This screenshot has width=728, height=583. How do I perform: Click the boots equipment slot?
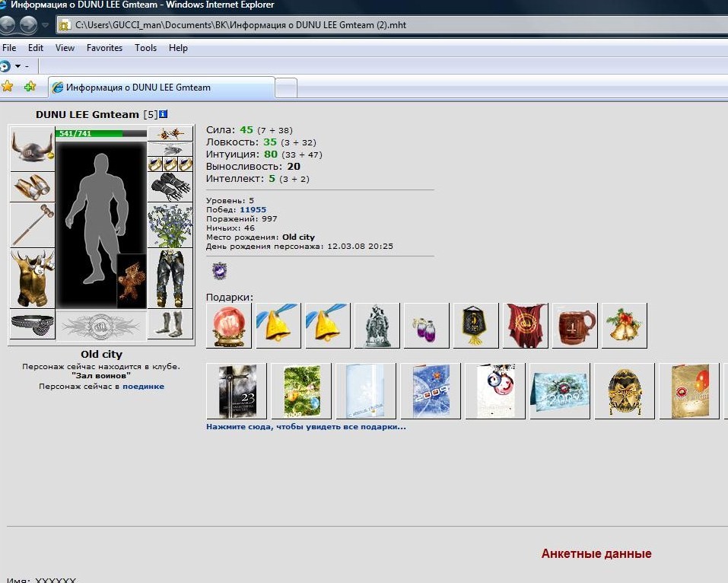pyautogui.click(x=170, y=323)
